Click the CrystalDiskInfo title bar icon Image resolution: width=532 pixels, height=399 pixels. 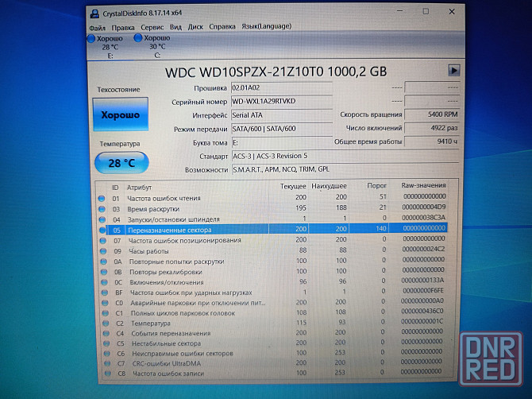[94, 14]
